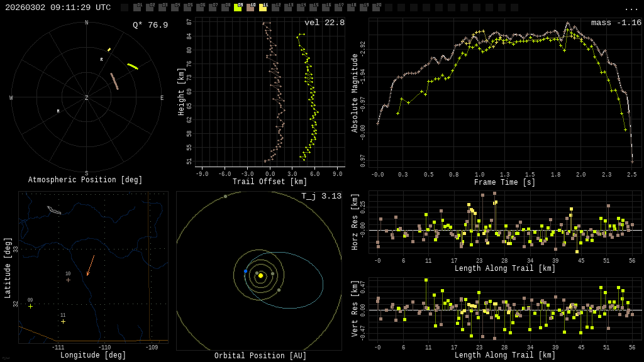Open the three-dots menu at top right
This screenshot has height=362, width=644.
631,8
